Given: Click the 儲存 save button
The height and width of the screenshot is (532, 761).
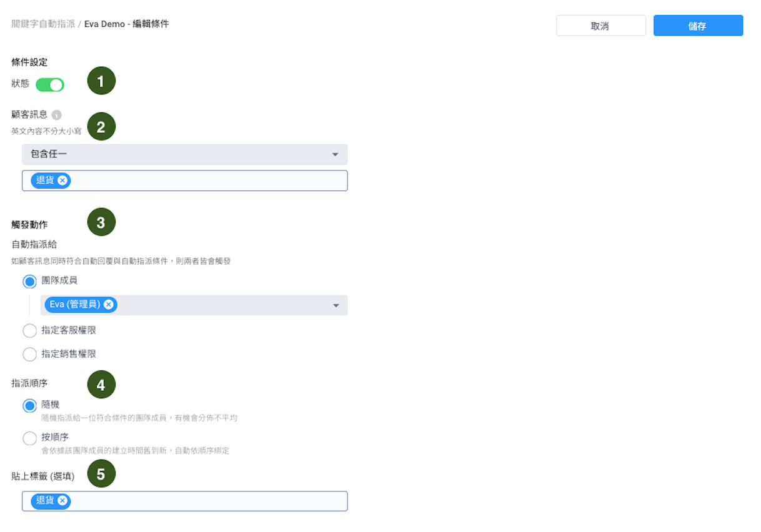Looking at the screenshot, I should (698, 26).
